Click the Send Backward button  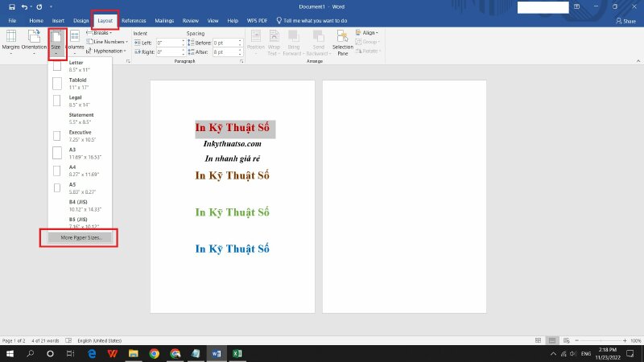318,43
